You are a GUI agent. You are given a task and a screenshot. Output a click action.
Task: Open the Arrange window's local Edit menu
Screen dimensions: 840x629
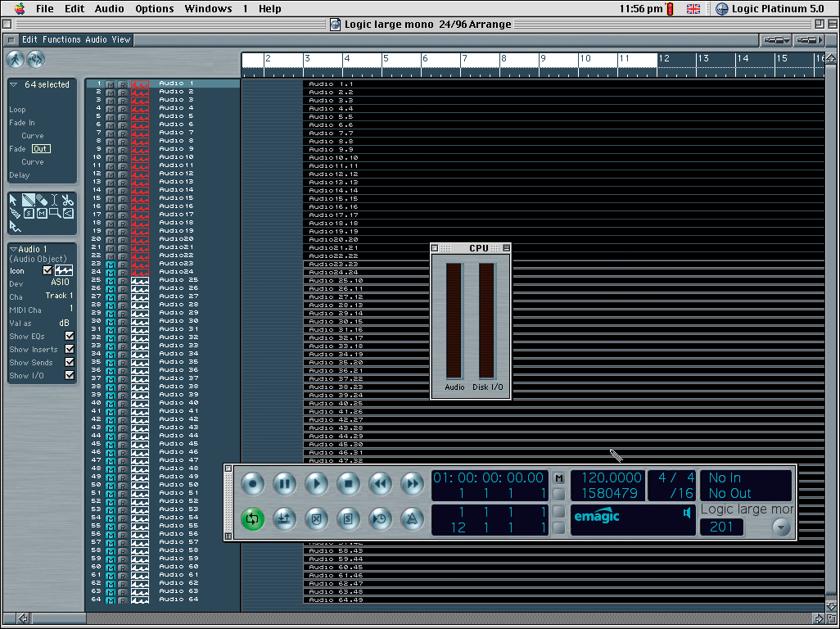(x=29, y=39)
